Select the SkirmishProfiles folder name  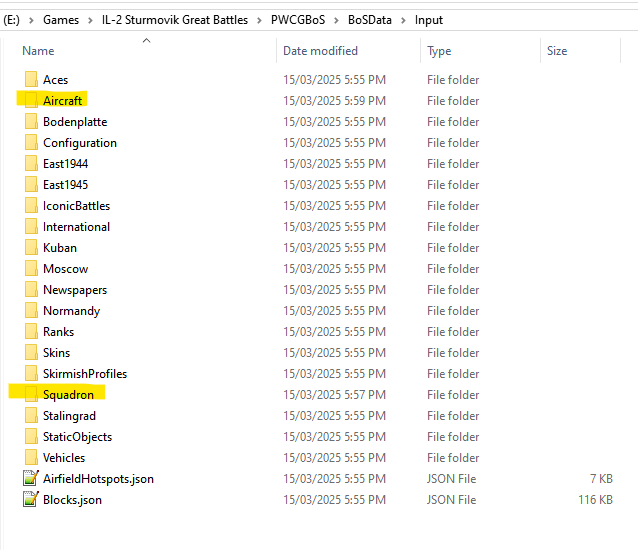(85, 374)
